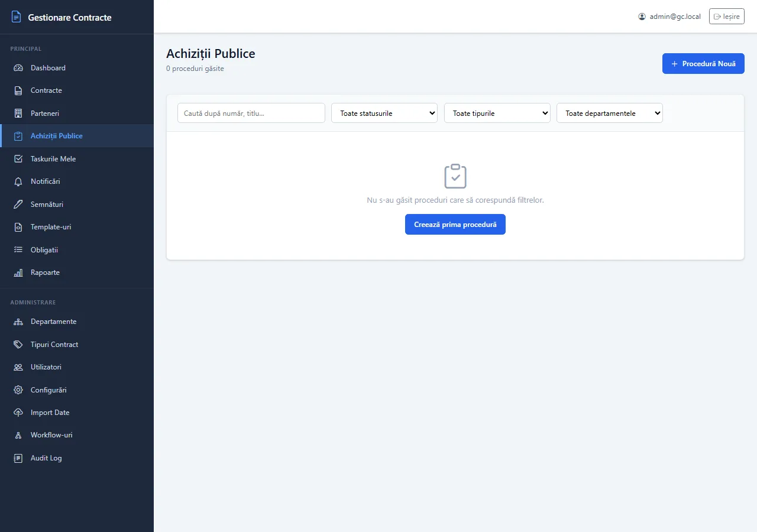Click Creează prima procedură button
Viewport: 757px width, 532px height.
(x=455, y=225)
